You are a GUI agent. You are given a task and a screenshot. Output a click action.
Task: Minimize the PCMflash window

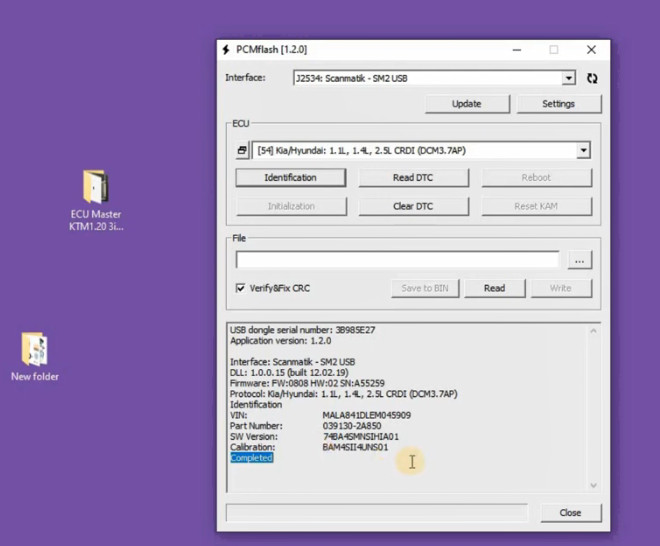tap(517, 50)
